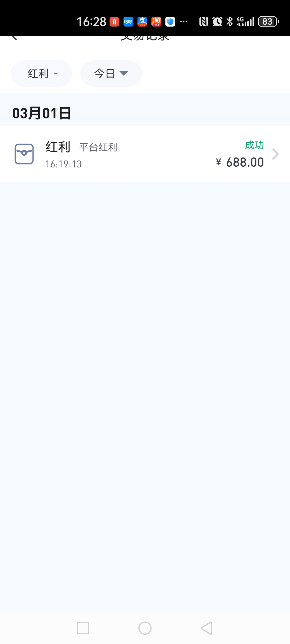
Task: Tap the 03月01日 date header
Action: pyautogui.click(x=42, y=113)
